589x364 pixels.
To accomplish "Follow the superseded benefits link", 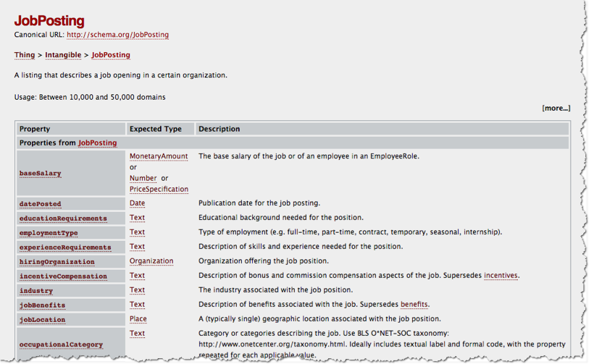I will click(414, 305).
